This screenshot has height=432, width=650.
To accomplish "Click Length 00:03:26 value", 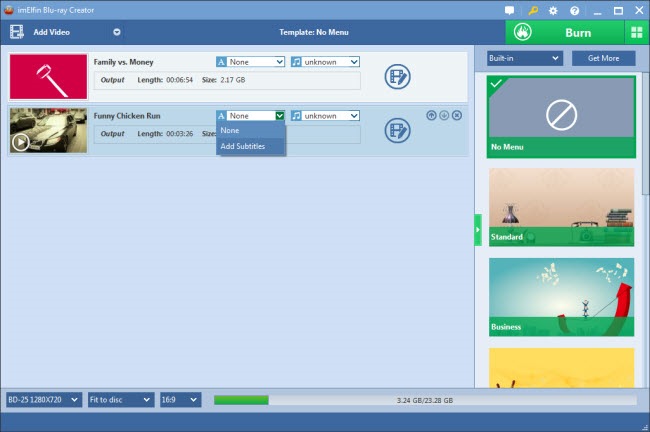I will (x=179, y=133).
